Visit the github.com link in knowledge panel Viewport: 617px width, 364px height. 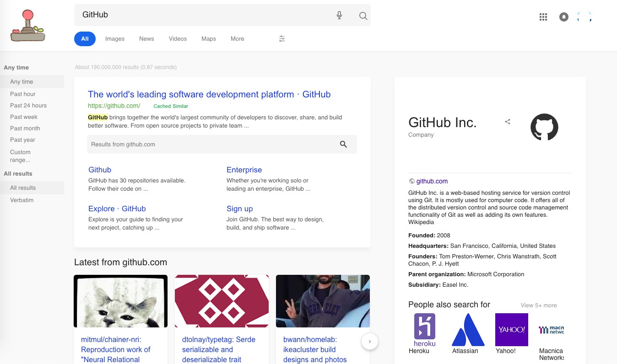[x=432, y=181]
